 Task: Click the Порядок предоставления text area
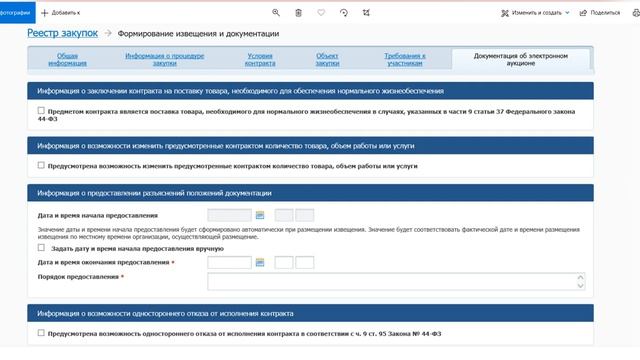coord(396,282)
